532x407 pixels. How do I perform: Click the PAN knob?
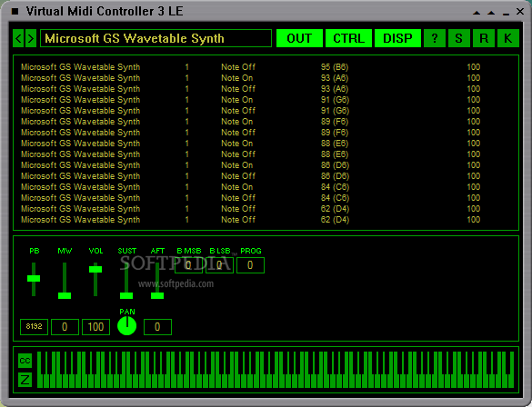click(x=127, y=325)
